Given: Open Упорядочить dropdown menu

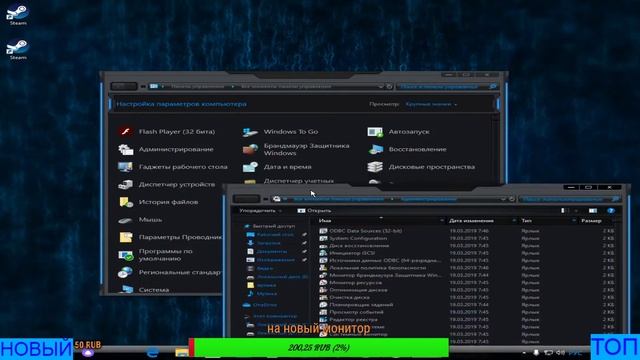Looking at the screenshot, I should click(x=260, y=211).
